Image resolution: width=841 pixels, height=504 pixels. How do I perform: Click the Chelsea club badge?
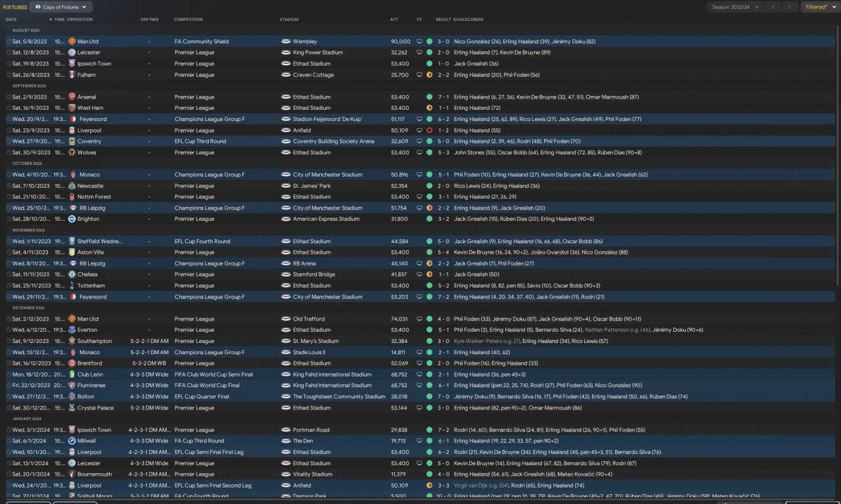point(72,275)
